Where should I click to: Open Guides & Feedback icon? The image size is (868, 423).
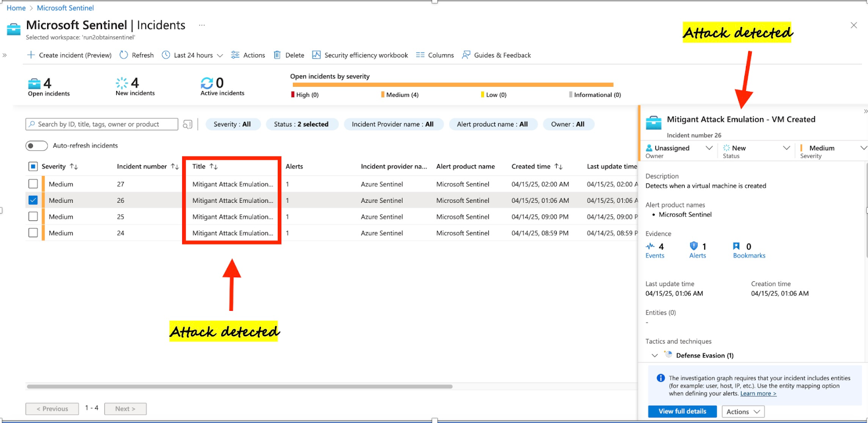pyautogui.click(x=466, y=55)
